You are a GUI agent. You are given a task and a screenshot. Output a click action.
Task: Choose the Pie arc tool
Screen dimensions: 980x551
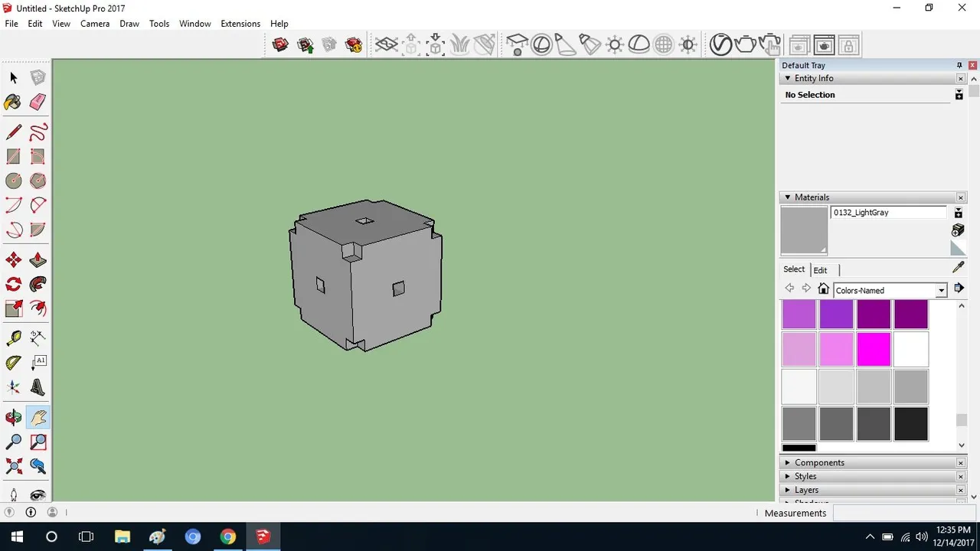pos(38,230)
